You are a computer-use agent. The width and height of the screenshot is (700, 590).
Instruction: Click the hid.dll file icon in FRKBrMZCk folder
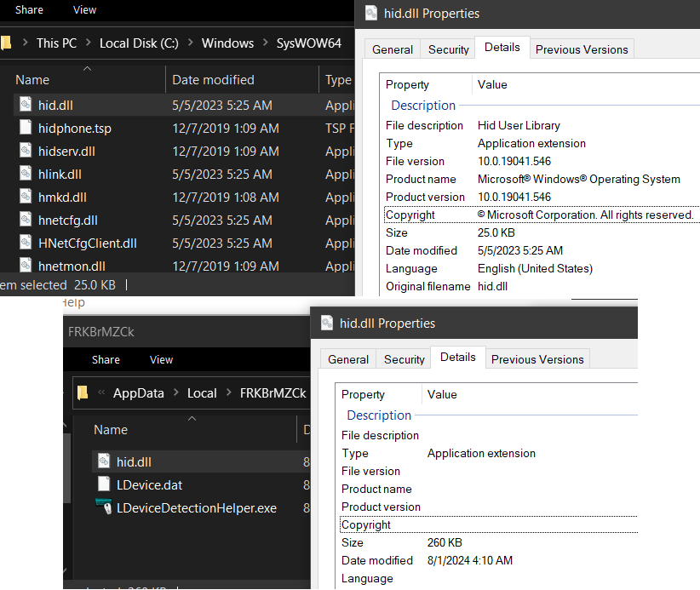pyautogui.click(x=104, y=461)
